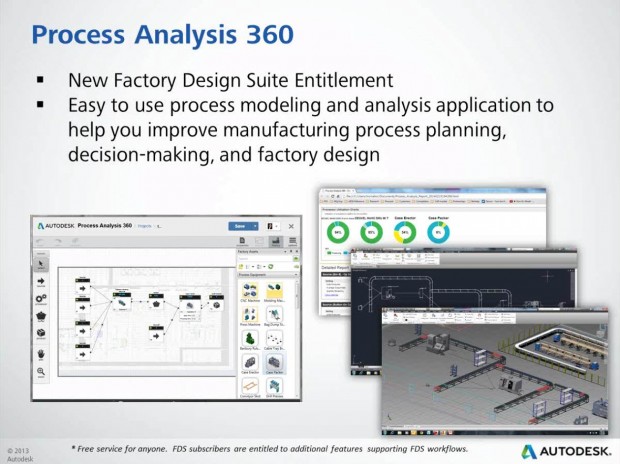The image size is (620, 464).
Task: Open the user profile dropdown
Action: click(274, 226)
